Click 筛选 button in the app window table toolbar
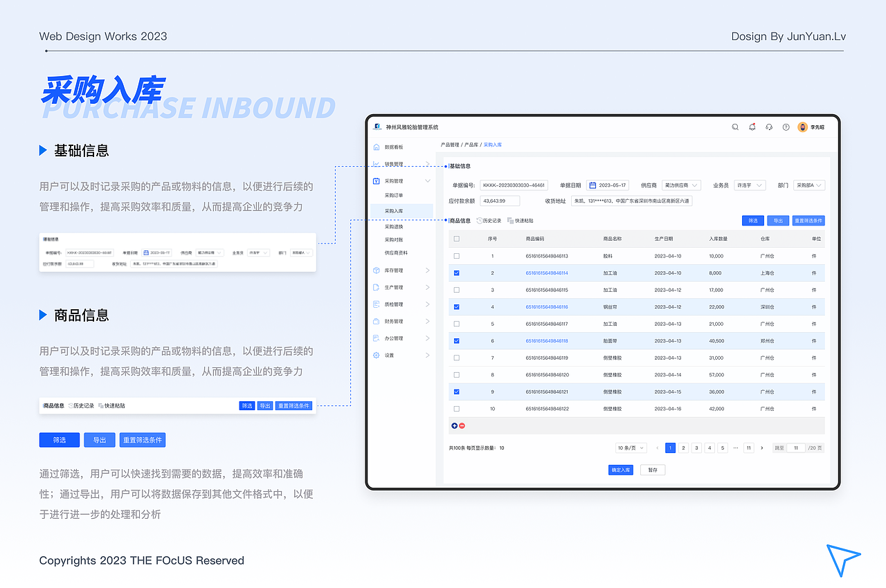Screen dimensions: 886x588 click(x=752, y=221)
